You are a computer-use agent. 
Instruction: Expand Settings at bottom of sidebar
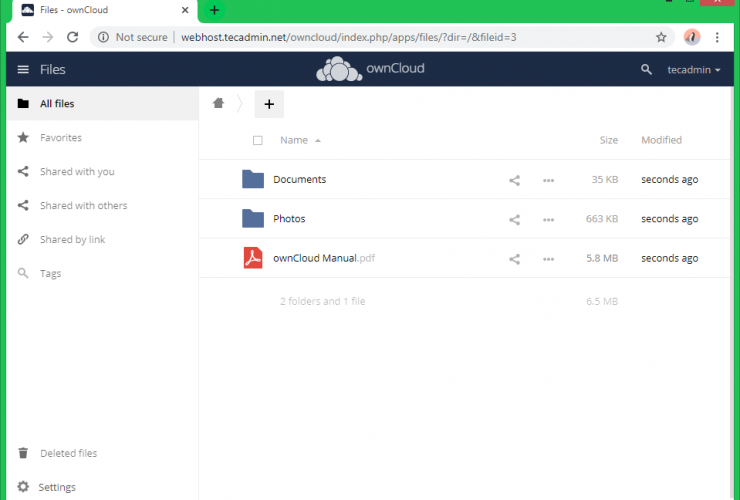[x=57, y=487]
